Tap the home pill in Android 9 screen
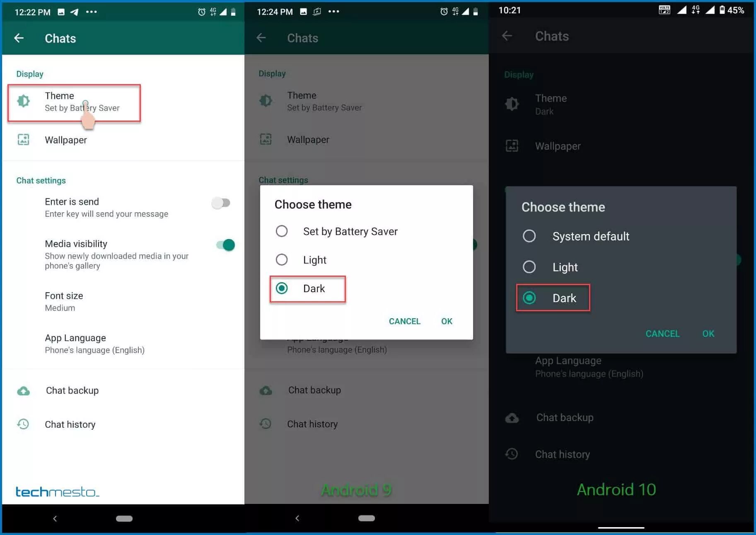The width and height of the screenshot is (756, 535). (x=367, y=518)
